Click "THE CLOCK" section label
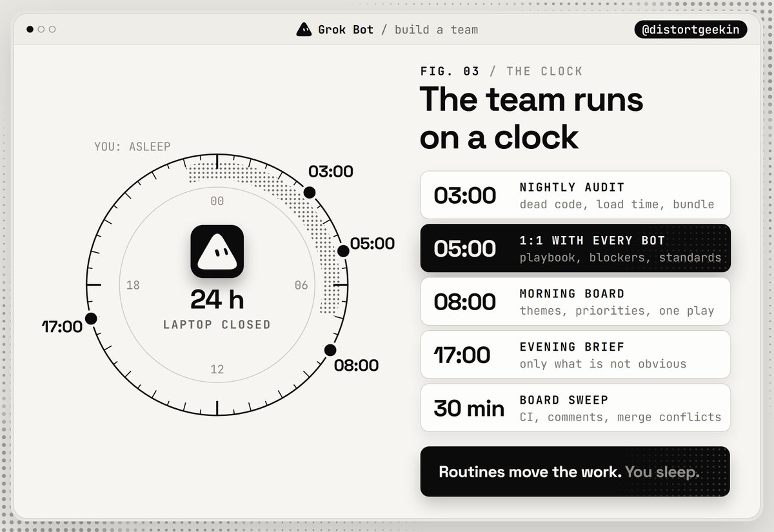Screen dimensions: 774x532 (x=544, y=71)
